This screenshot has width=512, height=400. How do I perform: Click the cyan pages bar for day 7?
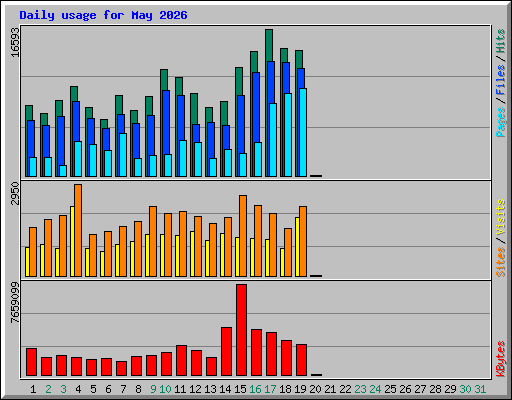point(123,155)
